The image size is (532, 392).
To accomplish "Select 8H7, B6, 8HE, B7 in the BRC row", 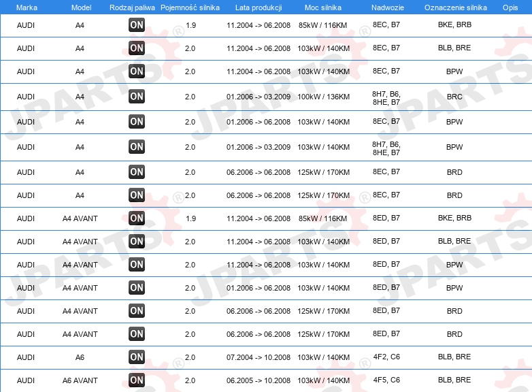I will coord(386,98).
